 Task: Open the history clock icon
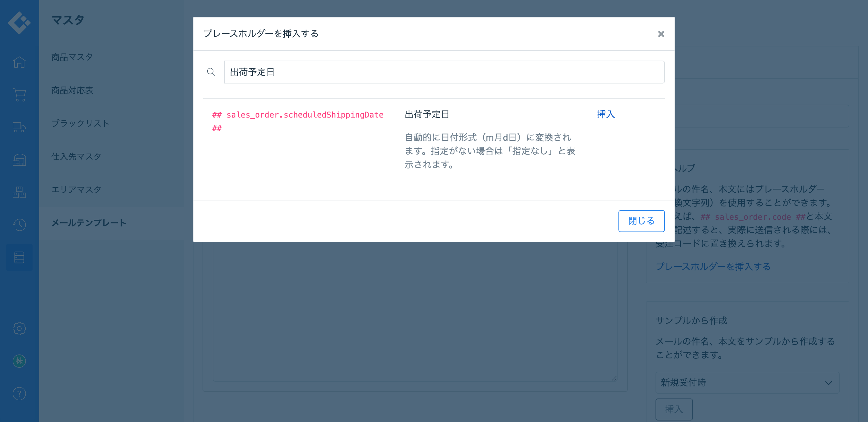[19, 225]
